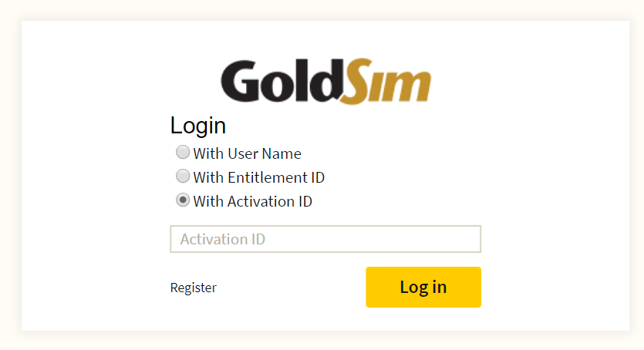Click the "Log in" text on the yellow button
The image size is (644, 350).
click(x=423, y=288)
